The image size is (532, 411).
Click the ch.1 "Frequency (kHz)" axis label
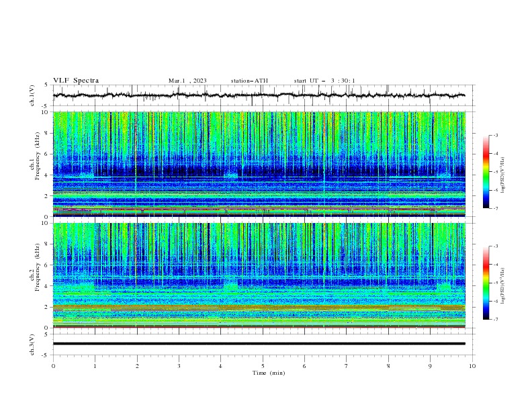pyautogui.click(x=38, y=156)
